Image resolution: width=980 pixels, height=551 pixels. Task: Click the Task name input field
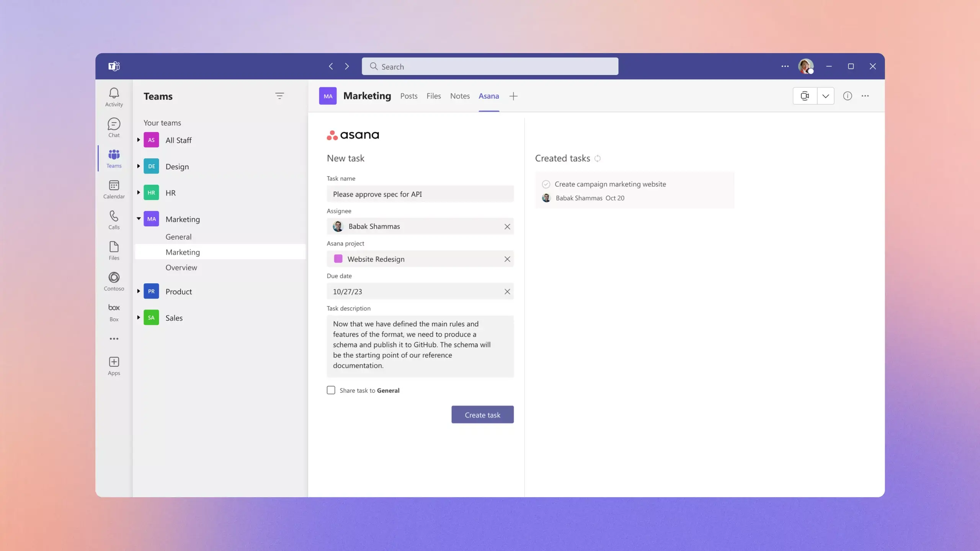(420, 193)
